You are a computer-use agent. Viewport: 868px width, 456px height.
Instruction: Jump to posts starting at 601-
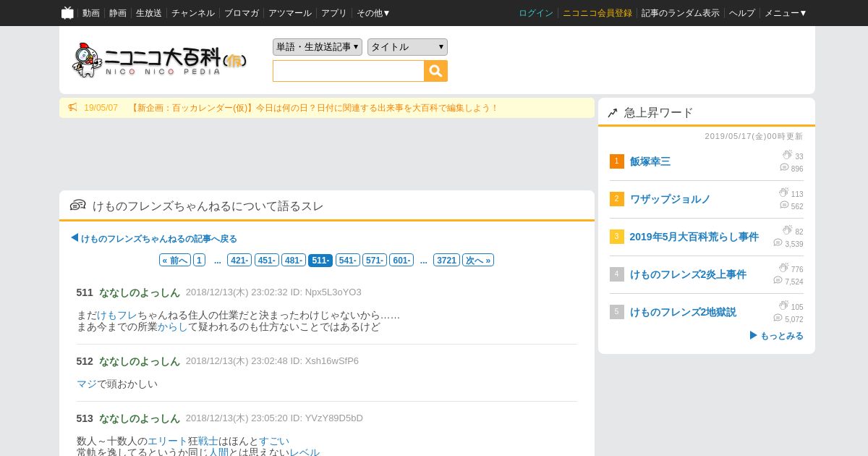(401, 260)
